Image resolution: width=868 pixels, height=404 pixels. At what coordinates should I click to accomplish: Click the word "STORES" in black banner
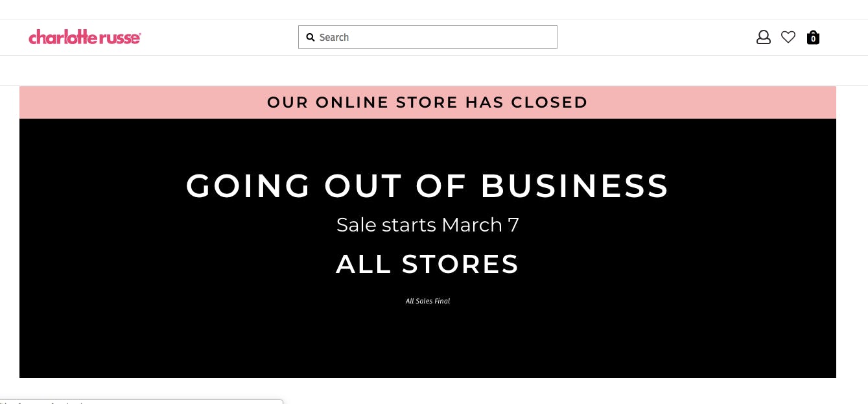tap(460, 265)
